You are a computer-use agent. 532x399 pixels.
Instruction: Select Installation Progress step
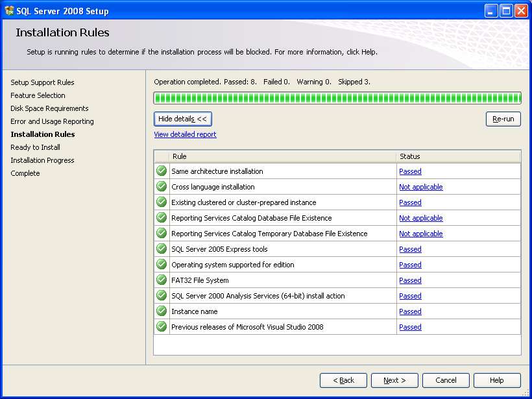[42, 160]
